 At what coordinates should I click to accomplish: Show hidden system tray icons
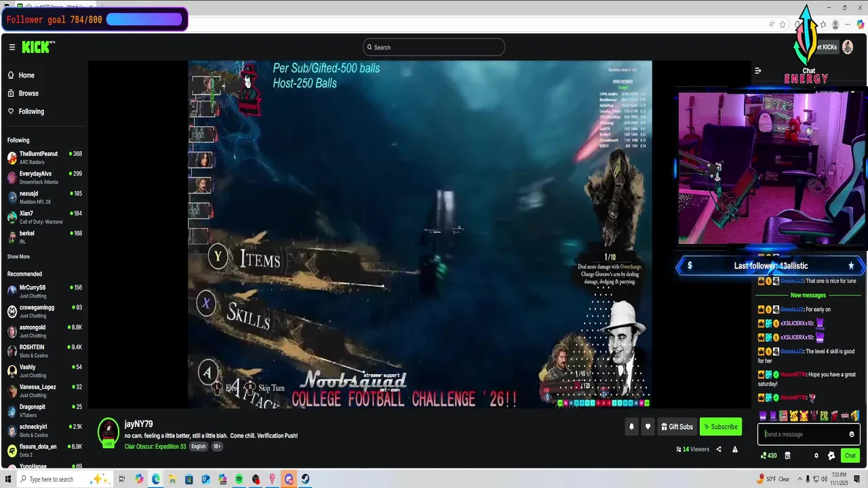[801, 479]
